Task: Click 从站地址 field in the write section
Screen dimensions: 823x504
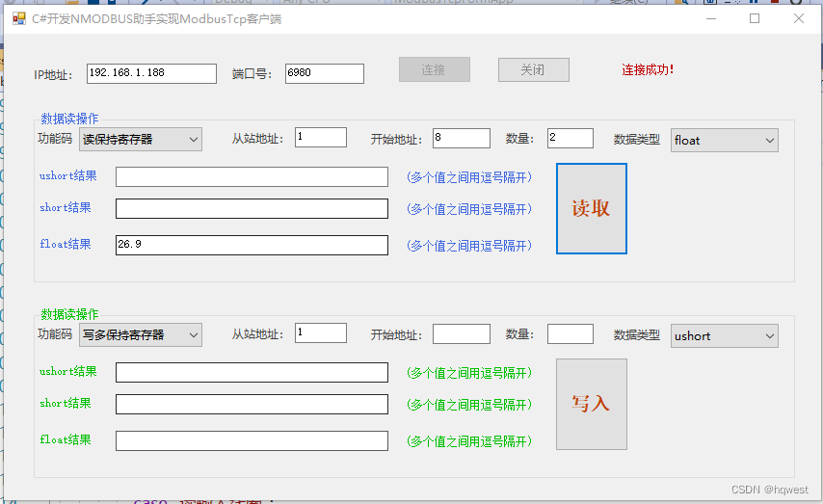Action: (x=321, y=333)
